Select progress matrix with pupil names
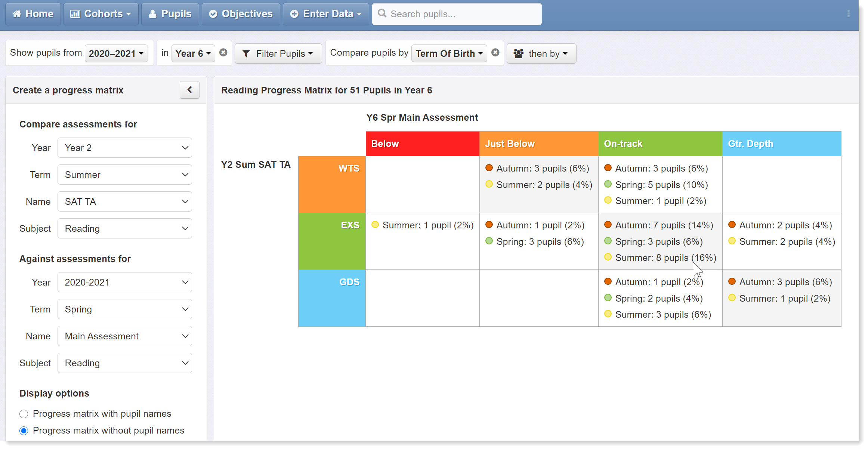The height and width of the screenshot is (450, 868). [24, 414]
